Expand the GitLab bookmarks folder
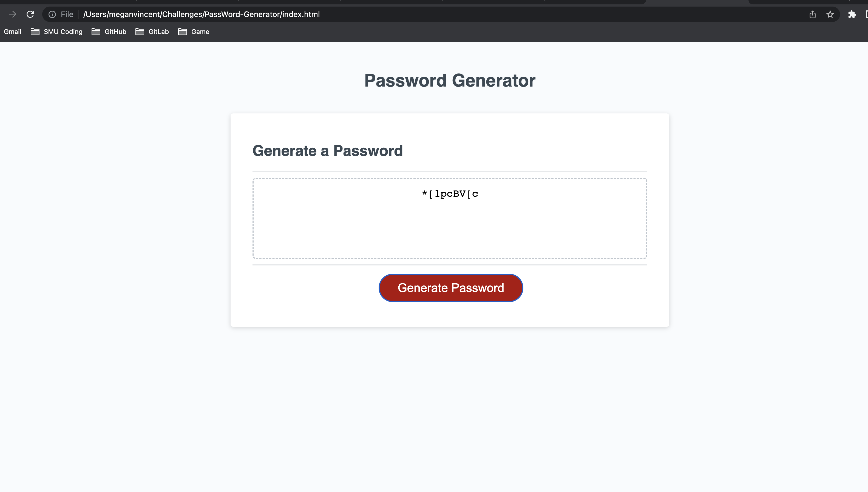 [158, 32]
